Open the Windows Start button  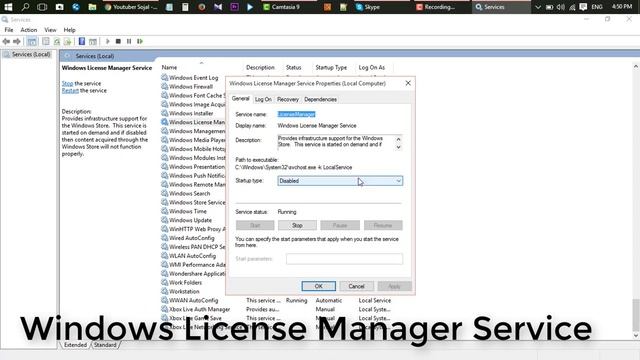[8, 7]
